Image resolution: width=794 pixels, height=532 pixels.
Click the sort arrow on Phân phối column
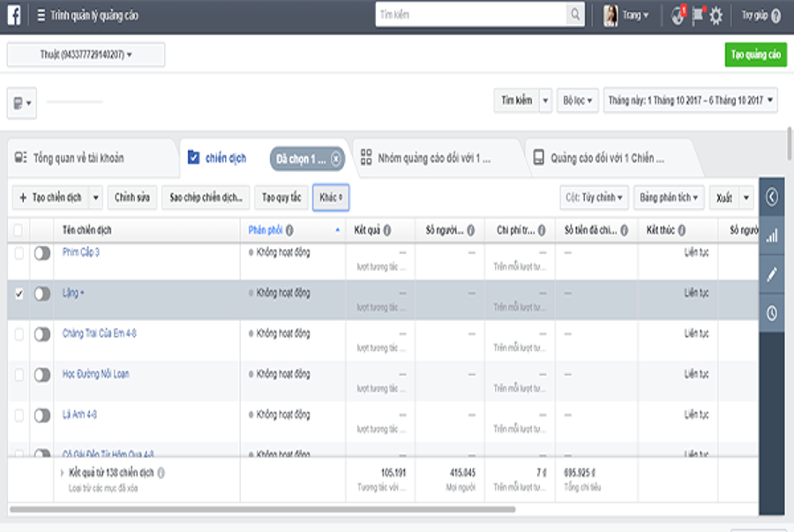pyautogui.click(x=337, y=230)
